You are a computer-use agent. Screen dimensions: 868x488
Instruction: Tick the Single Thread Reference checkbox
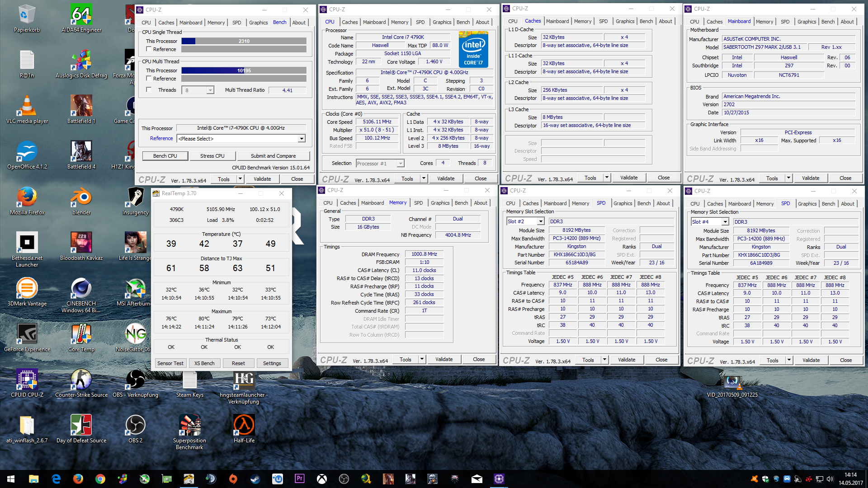pyautogui.click(x=149, y=49)
